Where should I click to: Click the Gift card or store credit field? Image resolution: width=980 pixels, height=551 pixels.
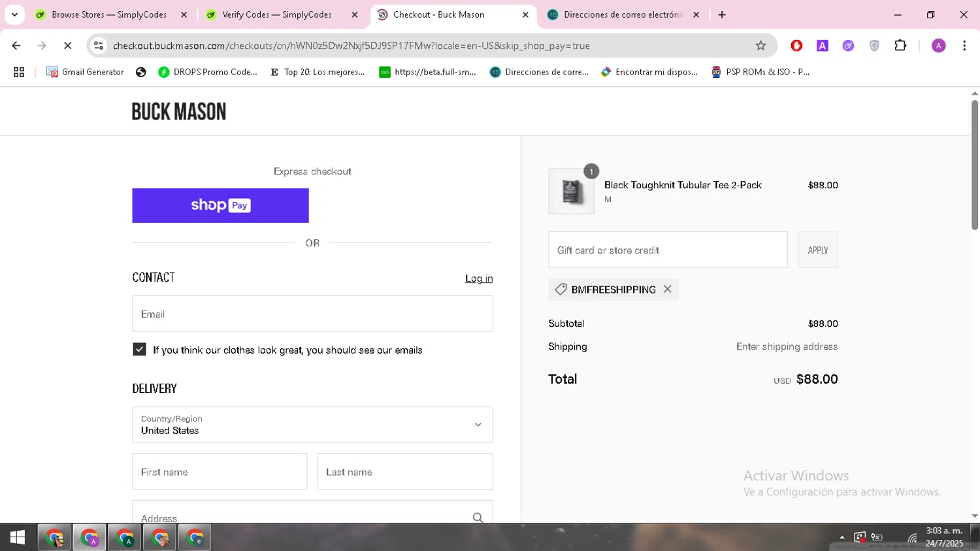(x=668, y=250)
